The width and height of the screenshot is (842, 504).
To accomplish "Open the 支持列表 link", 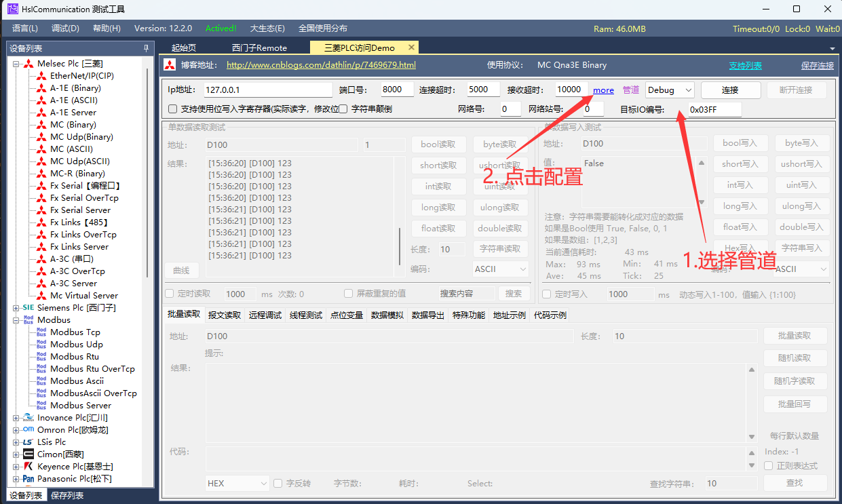I will coord(746,66).
